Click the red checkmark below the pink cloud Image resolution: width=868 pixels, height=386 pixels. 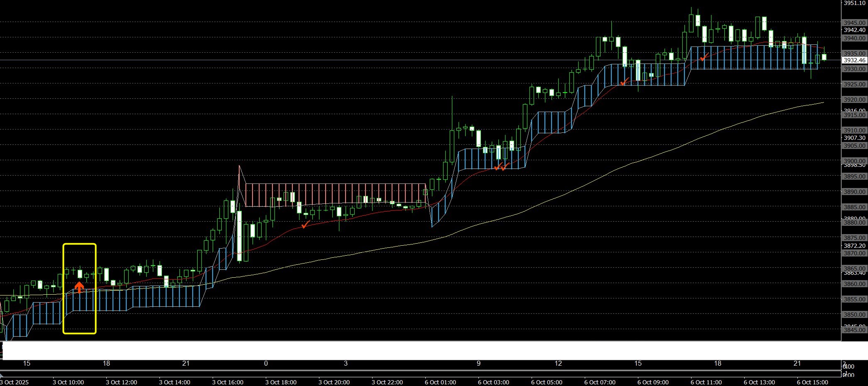305,225
